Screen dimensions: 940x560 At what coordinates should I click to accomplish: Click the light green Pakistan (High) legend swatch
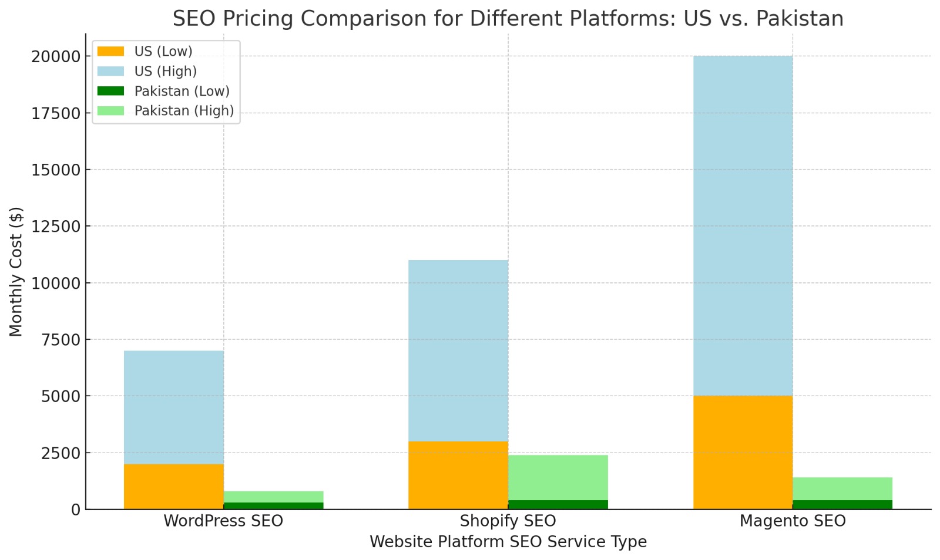pos(110,111)
